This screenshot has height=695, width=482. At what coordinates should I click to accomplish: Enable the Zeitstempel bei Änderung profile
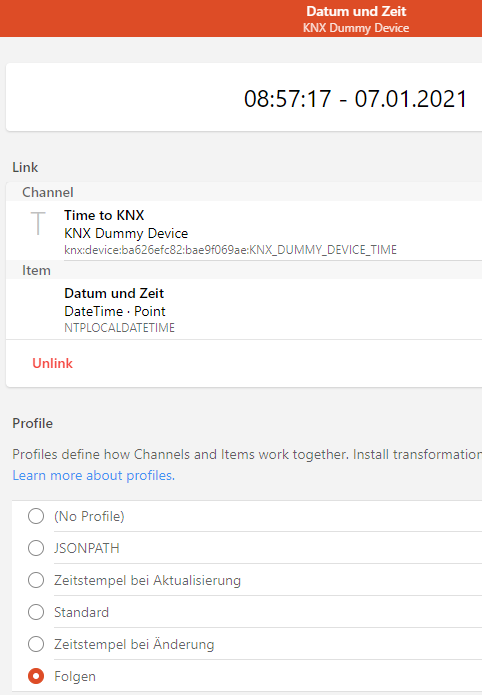pos(36,644)
